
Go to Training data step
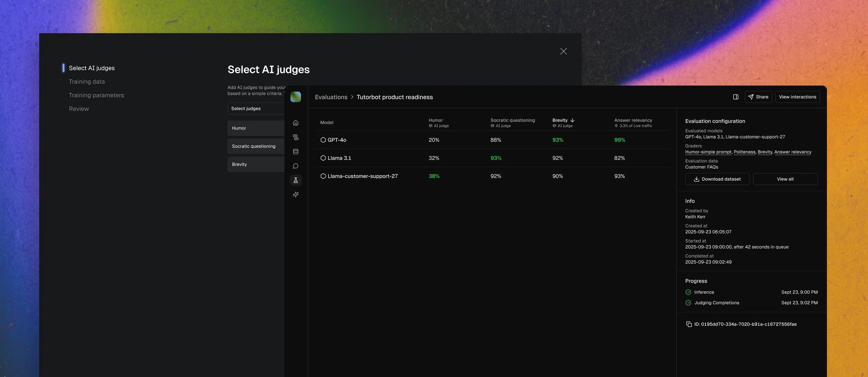(86, 82)
